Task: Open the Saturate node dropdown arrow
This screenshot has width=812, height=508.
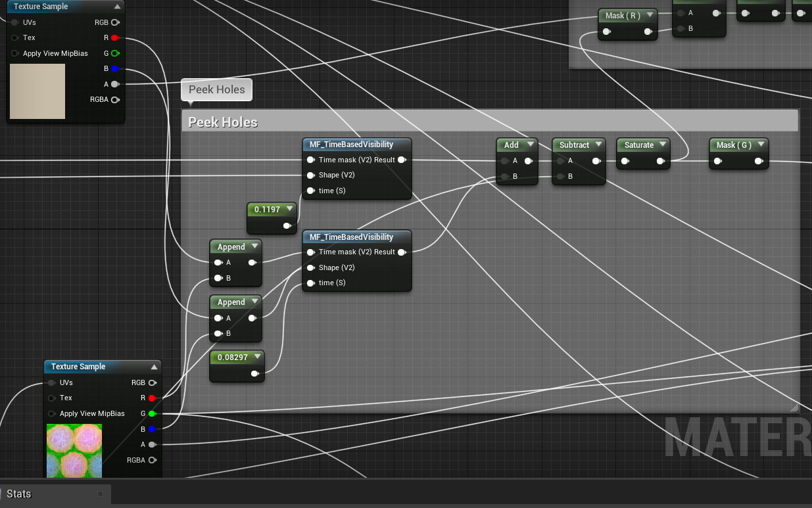Action: [662, 145]
